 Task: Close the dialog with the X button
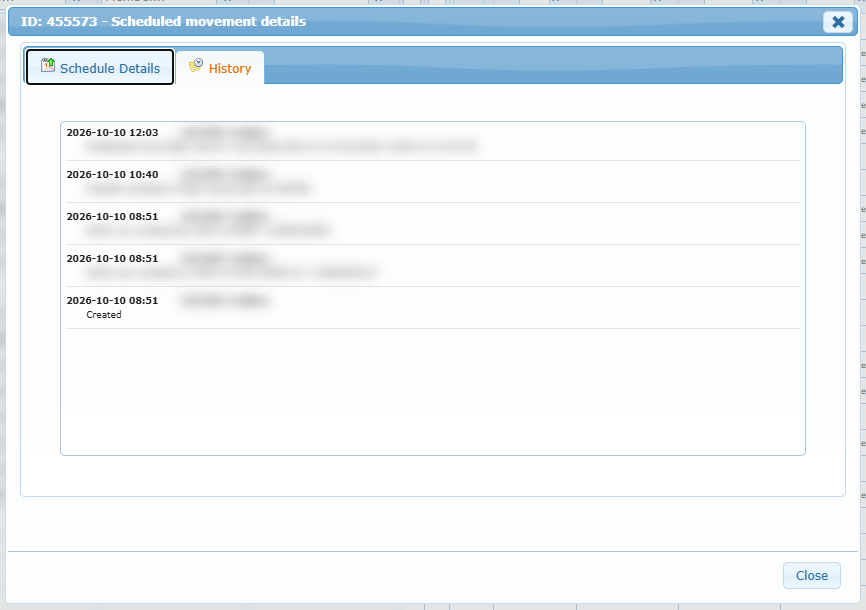[x=838, y=22]
